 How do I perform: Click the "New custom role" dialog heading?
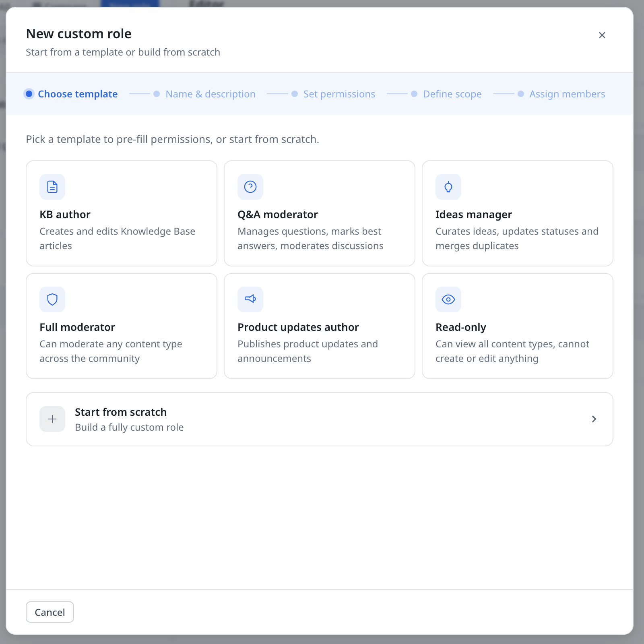tap(79, 34)
